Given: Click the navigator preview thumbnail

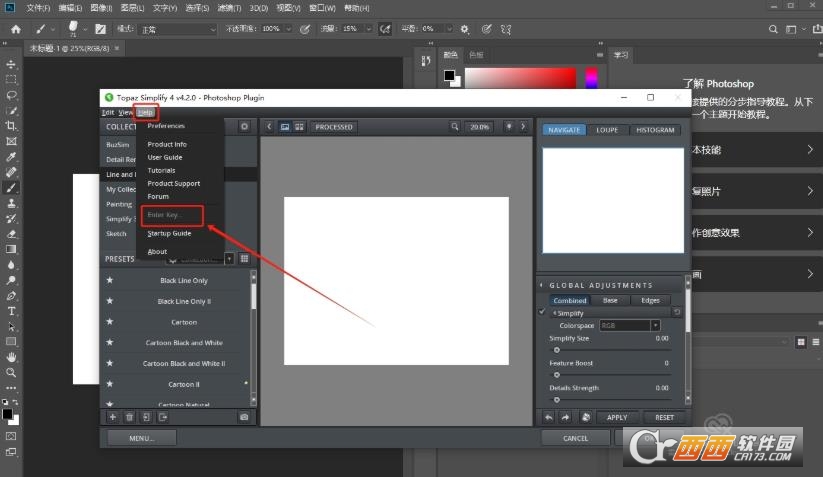Looking at the screenshot, I should coord(613,200).
